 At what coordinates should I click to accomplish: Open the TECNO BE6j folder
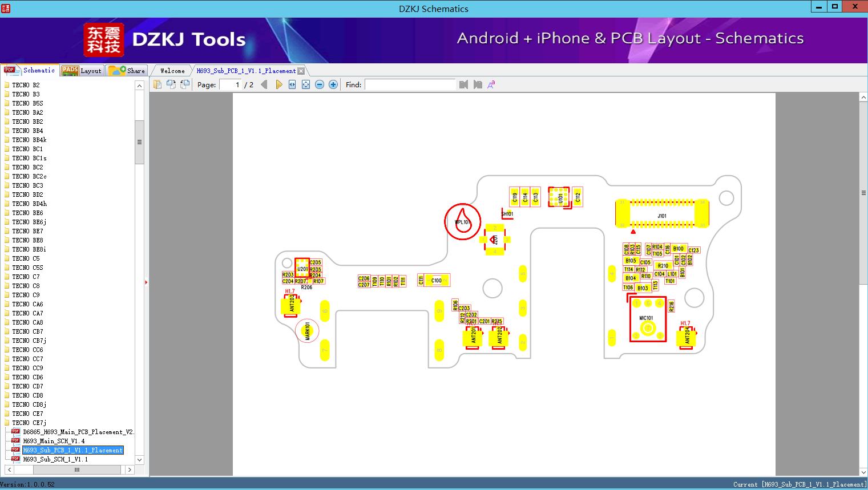(29, 222)
